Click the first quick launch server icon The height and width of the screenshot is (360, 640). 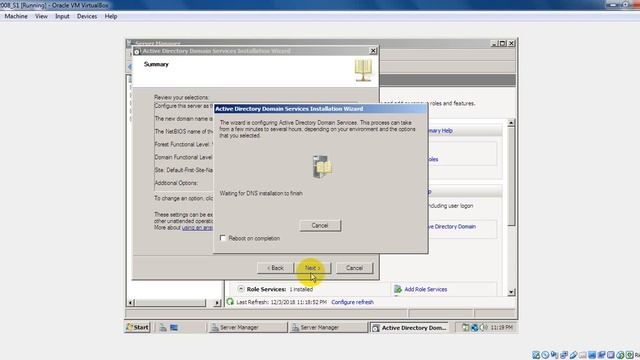[163, 327]
